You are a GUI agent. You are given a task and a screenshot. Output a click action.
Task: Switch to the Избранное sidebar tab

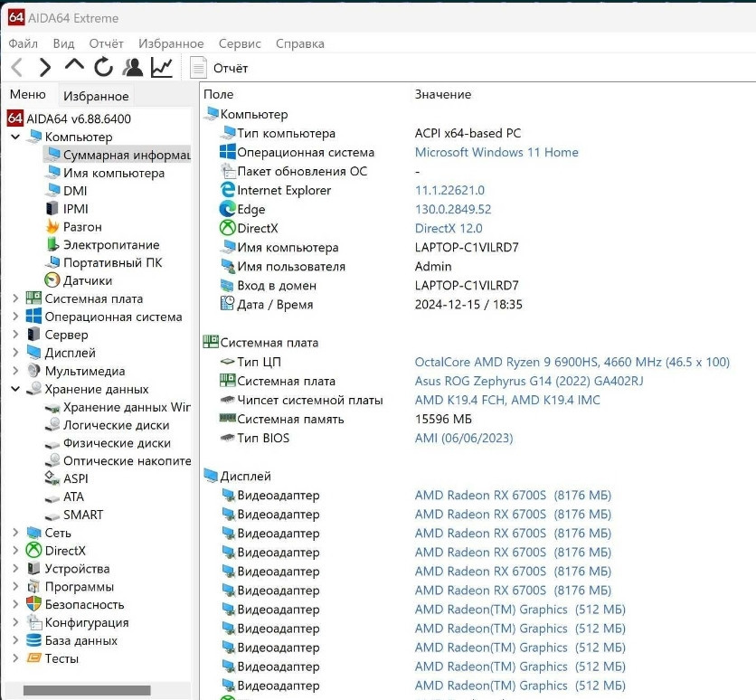coord(96,96)
